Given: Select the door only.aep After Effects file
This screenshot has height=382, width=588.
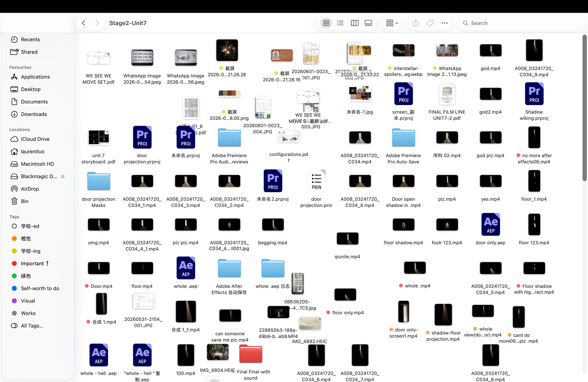Looking at the screenshot, I should [490, 224].
